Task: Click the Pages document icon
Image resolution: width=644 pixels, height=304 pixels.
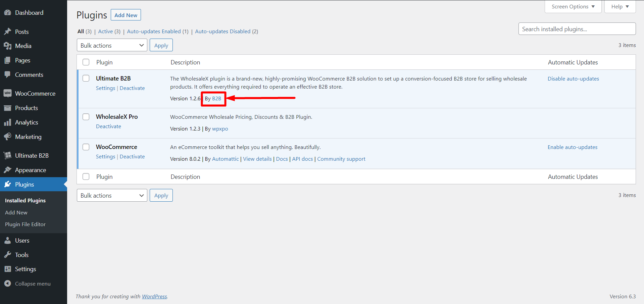Action: pos(7,60)
